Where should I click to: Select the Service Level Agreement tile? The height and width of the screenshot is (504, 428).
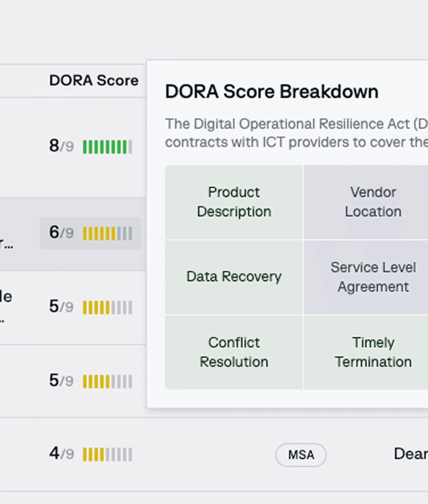pos(366,277)
